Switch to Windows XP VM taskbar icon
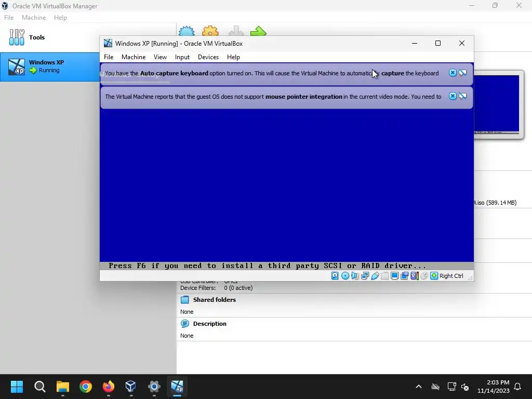The height and width of the screenshot is (399, 532). coord(177,387)
